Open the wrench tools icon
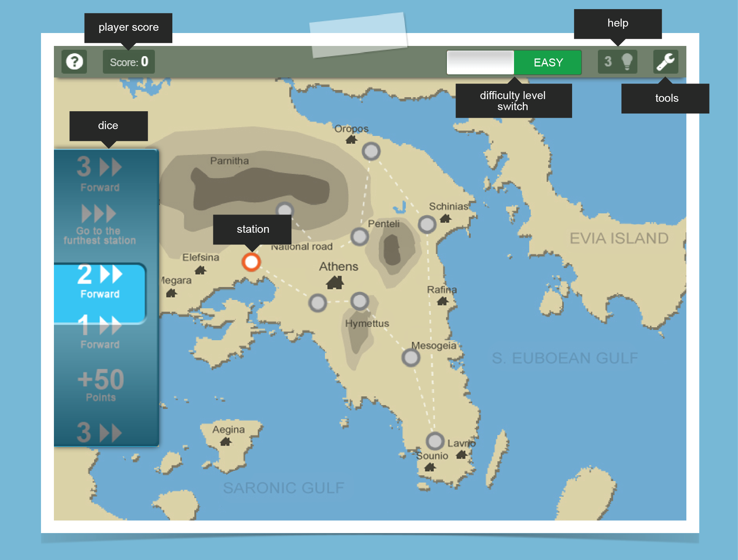 [665, 62]
